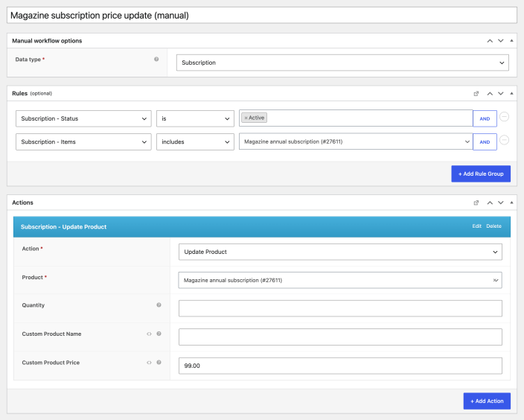Open the 'includes' comparison dropdown
524x420 pixels.
click(x=195, y=141)
